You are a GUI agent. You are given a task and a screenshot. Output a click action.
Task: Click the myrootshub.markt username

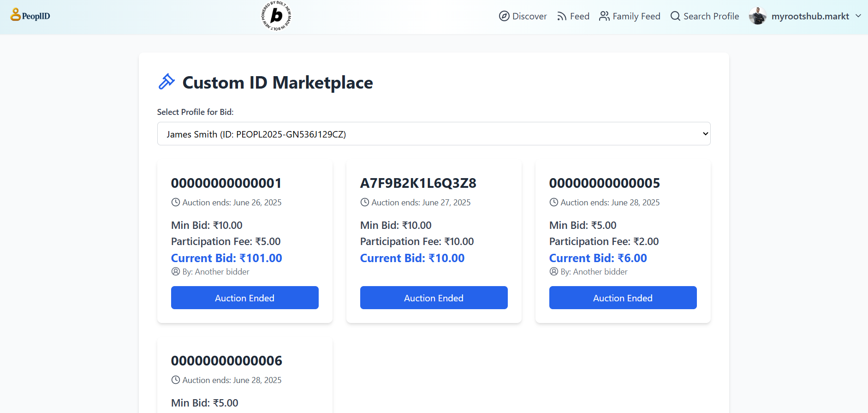[x=810, y=16]
